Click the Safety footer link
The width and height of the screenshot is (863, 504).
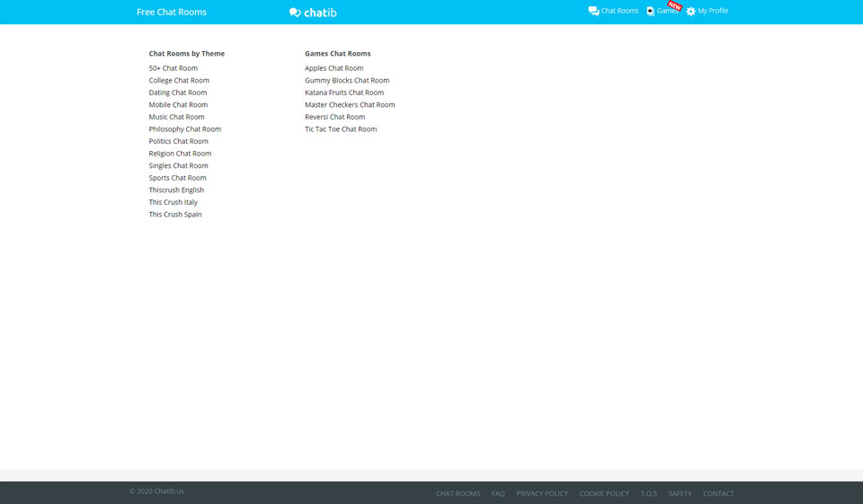[x=680, y=493]
